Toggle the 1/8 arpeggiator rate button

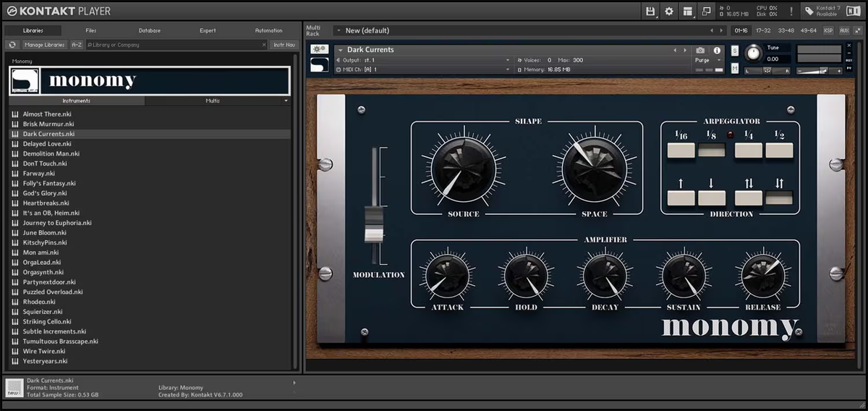pos(711,151)
